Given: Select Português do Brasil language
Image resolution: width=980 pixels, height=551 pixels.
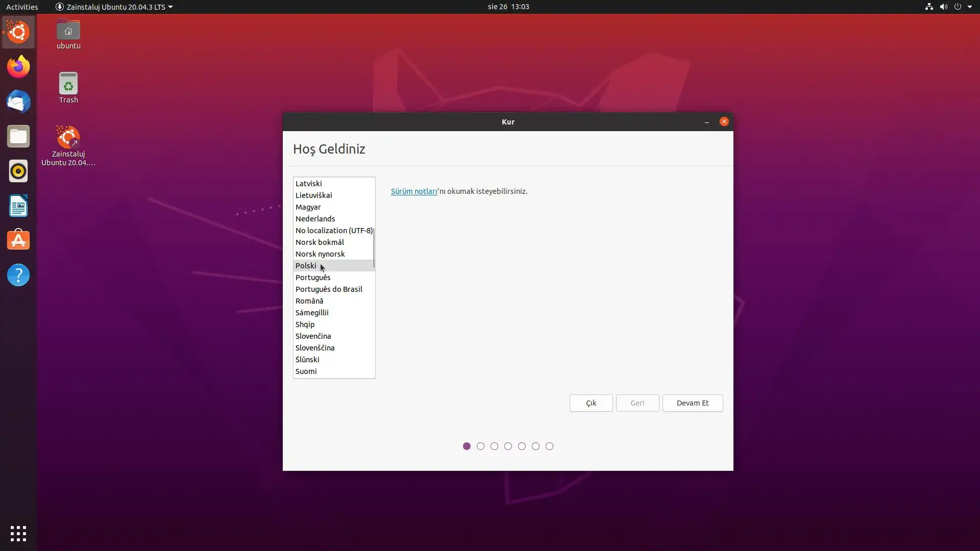Looking at the screenshot, I should coord(329,289).
